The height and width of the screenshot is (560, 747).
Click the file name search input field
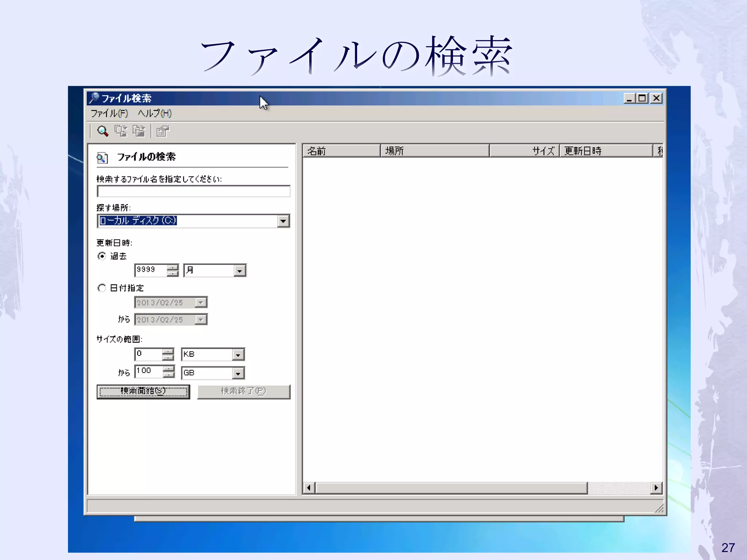(x=194, y=191)
